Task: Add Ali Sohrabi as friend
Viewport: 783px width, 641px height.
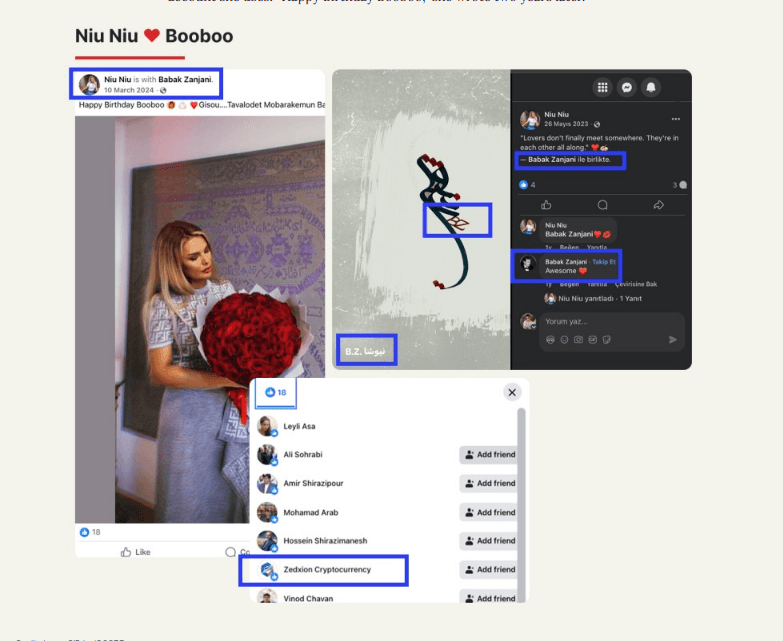Action: (x=488, y=455)
